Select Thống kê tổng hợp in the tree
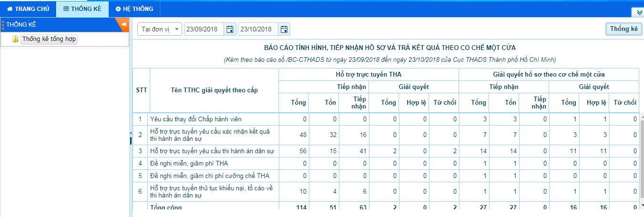Screen dimensions: 644x217 pyautogui.click(x=49, y=39)
